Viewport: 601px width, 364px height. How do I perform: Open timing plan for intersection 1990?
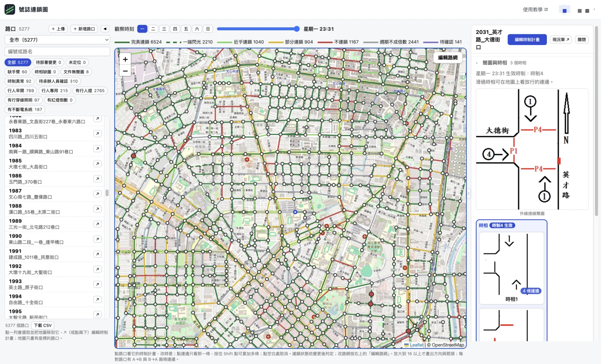pos(97,239)
